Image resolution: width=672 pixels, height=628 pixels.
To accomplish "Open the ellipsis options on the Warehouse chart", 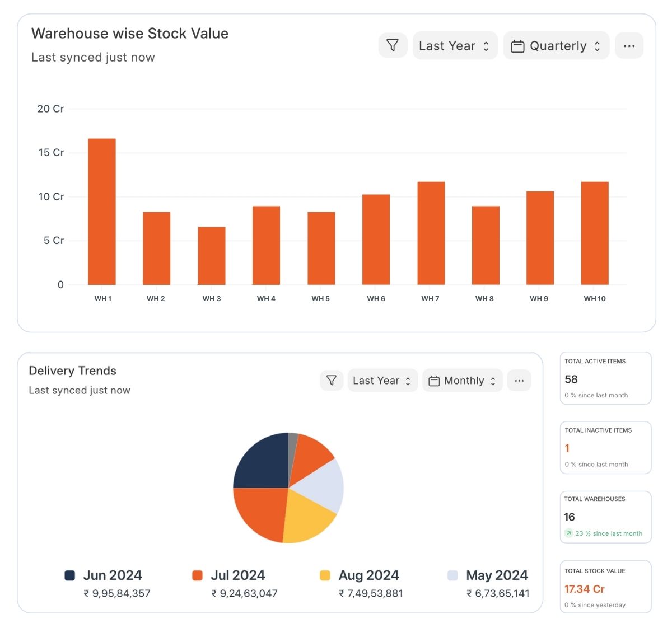I will click(629, 45).
